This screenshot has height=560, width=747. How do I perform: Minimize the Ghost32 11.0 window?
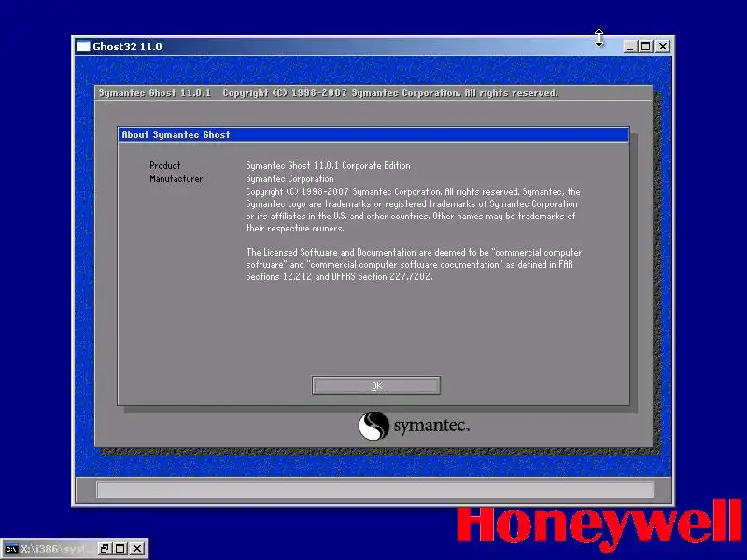(629, 47)
